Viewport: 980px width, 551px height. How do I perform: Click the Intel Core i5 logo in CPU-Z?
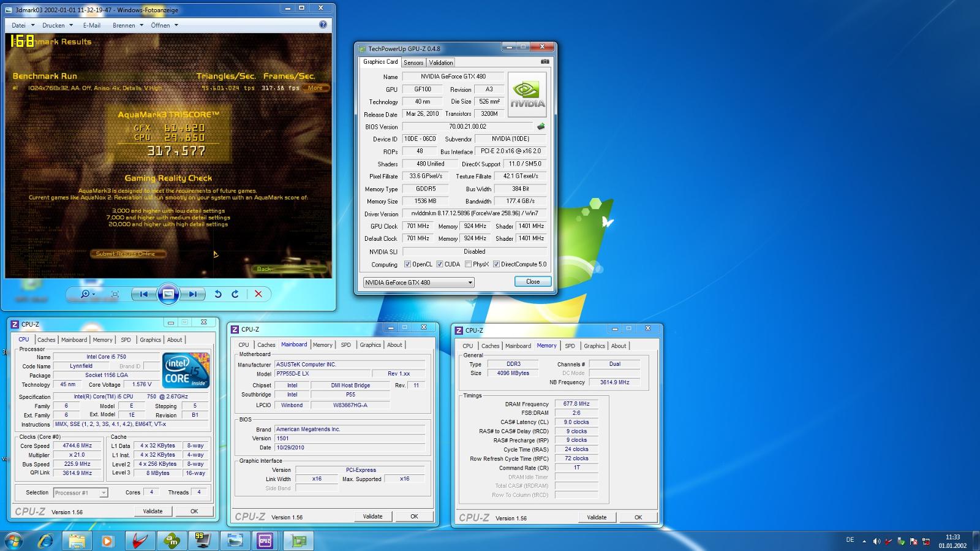(187, 370)
